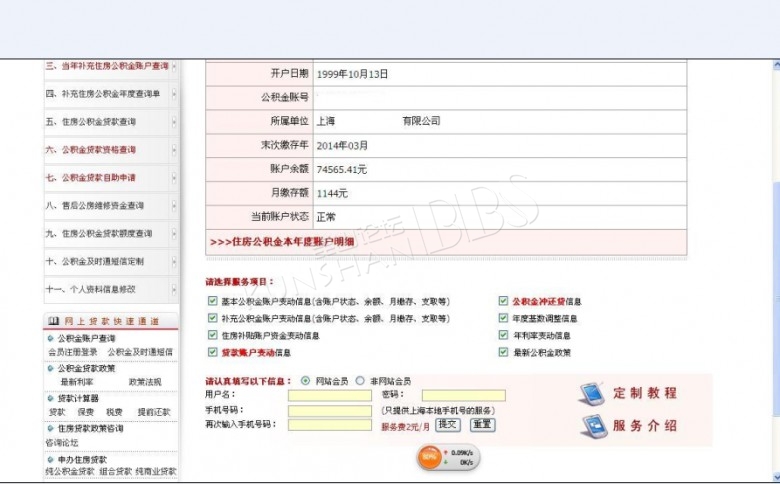
Task: Click the 用户名 input field
Action: (329, 395)
